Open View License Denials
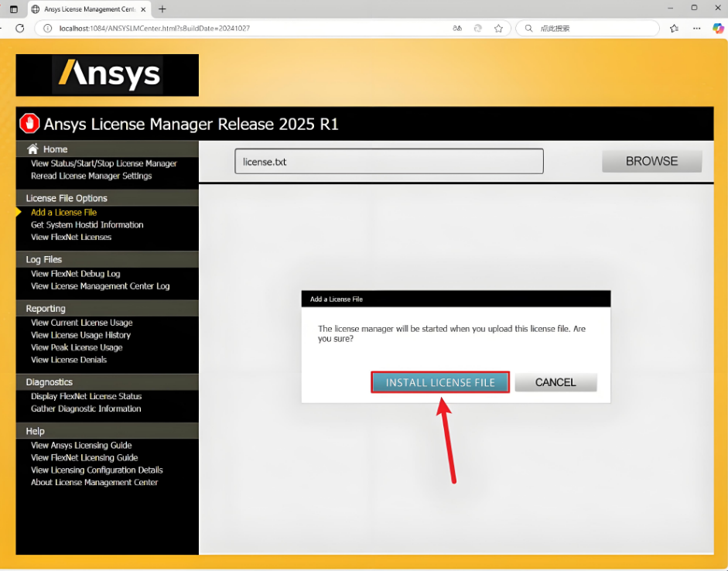This screenshot has width=728, height=571. tap(69, 360)
